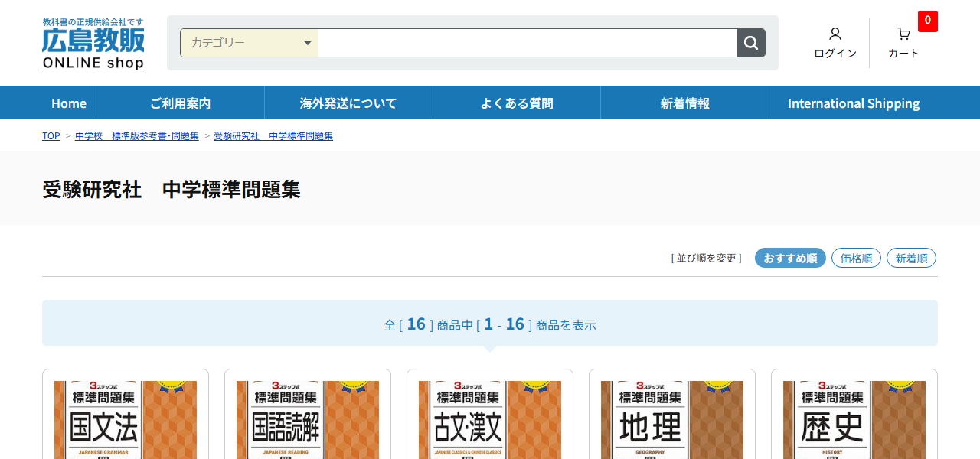
Task: Click 中学校 標準版参考書・問題集 breadcrumb
Action: pyautogui.click(x=137, y=136)
